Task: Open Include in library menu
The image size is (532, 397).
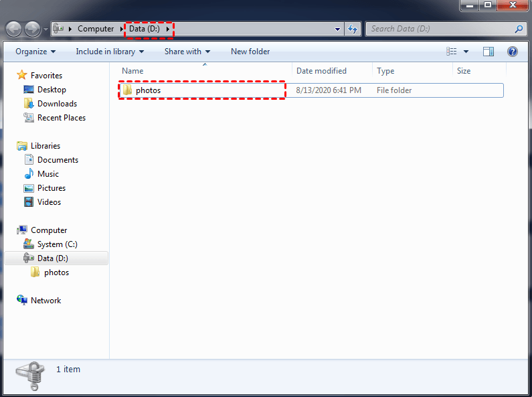Action: [110, 52]
